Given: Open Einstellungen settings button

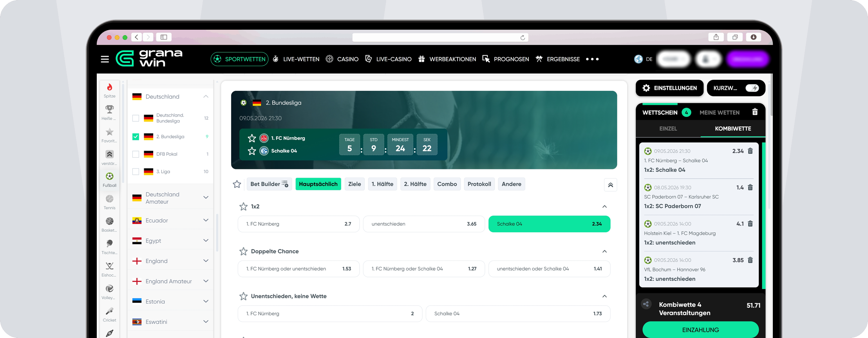Looking at the screenshot, I should [x=669, y=88].
